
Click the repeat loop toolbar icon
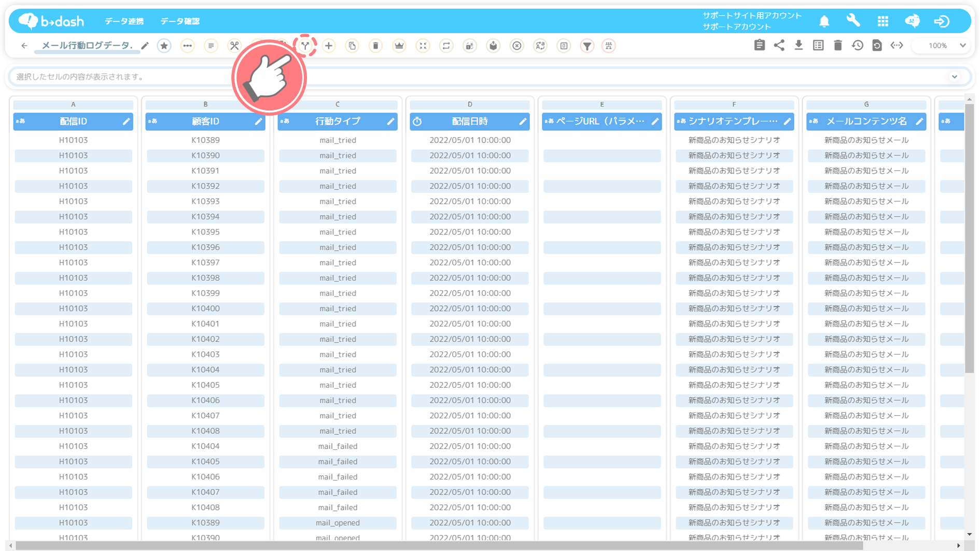point(446,46)
